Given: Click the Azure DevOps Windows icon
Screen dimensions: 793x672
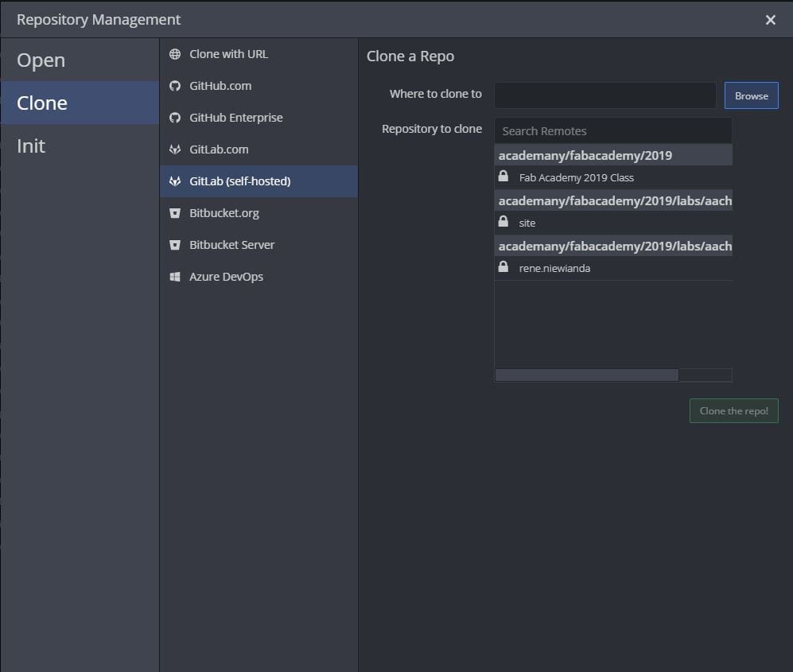Looking at the screenshot, I should point(175,277).
